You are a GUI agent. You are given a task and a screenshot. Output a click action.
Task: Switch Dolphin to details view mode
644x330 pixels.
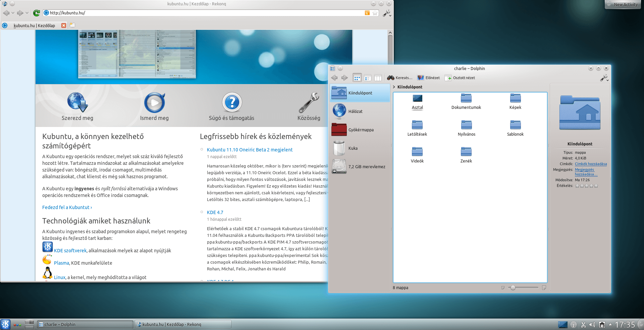pyautogui.click(x=368, y=78)
